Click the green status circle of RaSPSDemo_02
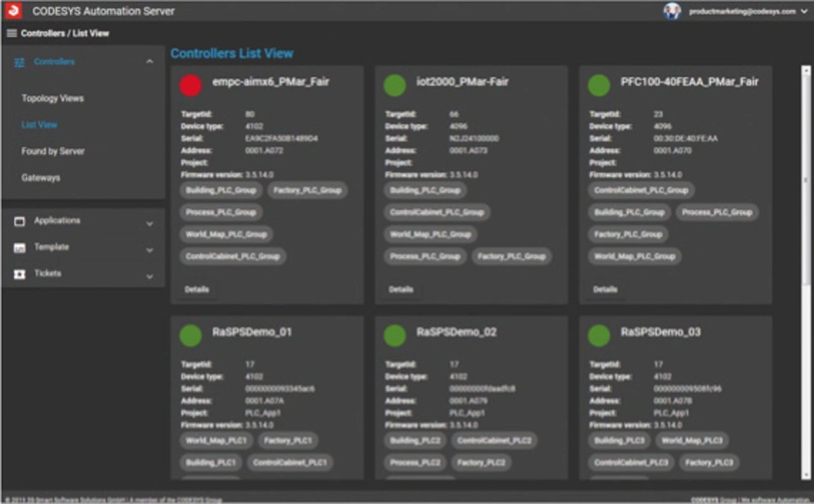The height and width of the screenshot is (504, 814). pos(395,336)
